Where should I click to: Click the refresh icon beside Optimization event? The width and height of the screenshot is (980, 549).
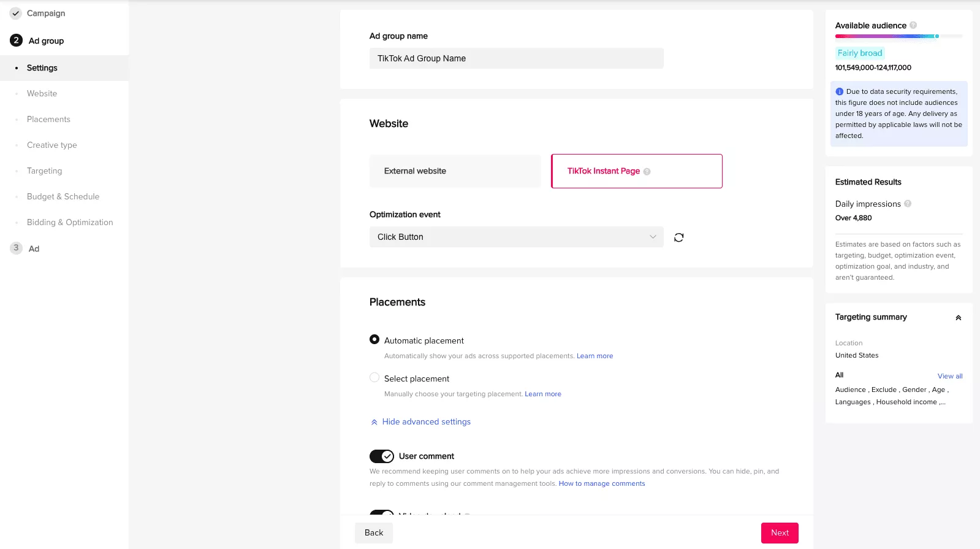click(x=678, y=237)
